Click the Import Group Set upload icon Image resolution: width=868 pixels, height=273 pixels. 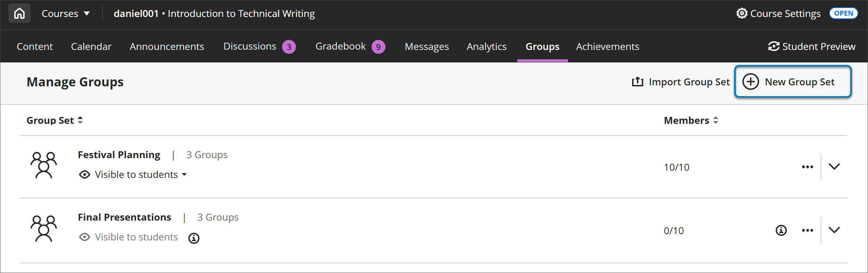point(637,82)
